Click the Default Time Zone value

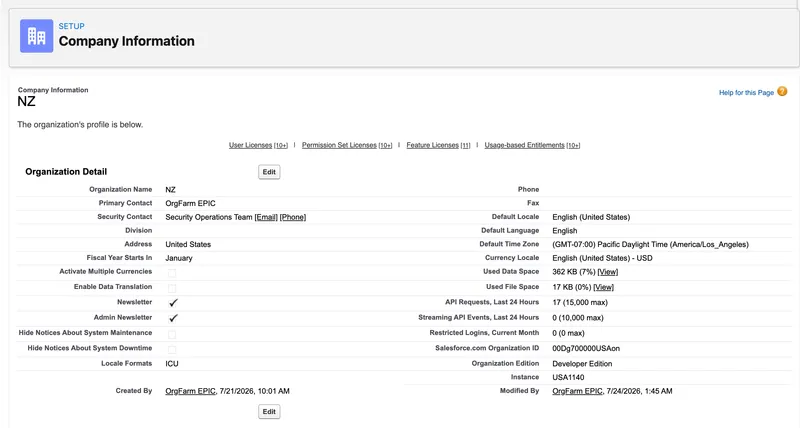[x=651, y=244]
